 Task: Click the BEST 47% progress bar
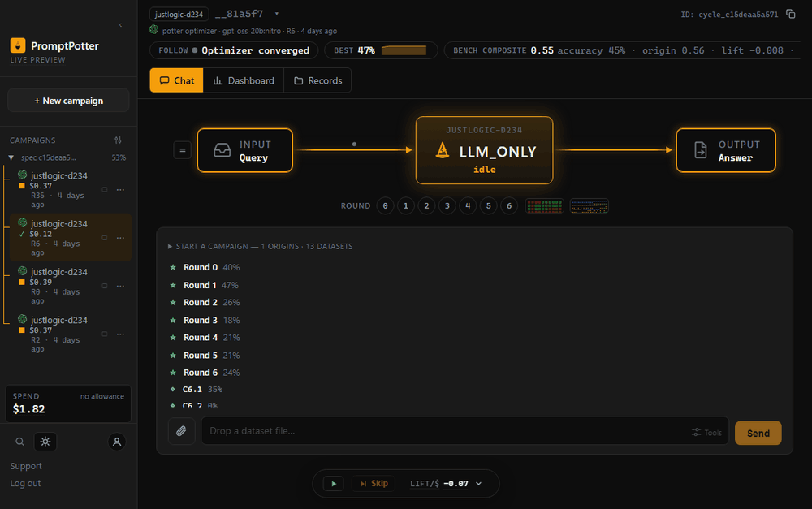point(404,50)
